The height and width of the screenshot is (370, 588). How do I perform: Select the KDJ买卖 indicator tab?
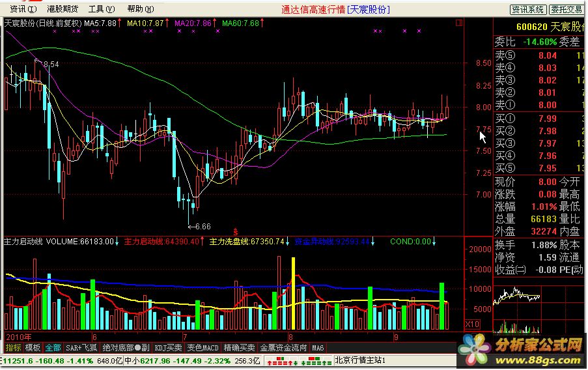[169, 348]
